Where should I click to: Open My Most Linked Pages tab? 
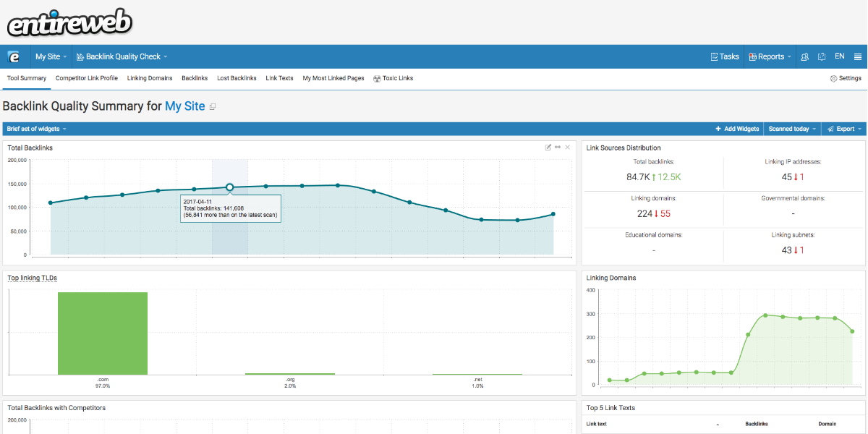click(x=333, y=78)
